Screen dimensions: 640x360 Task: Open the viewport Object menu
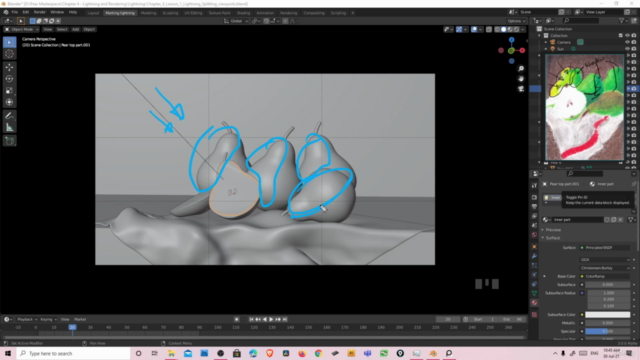click(x=89, y=29)
